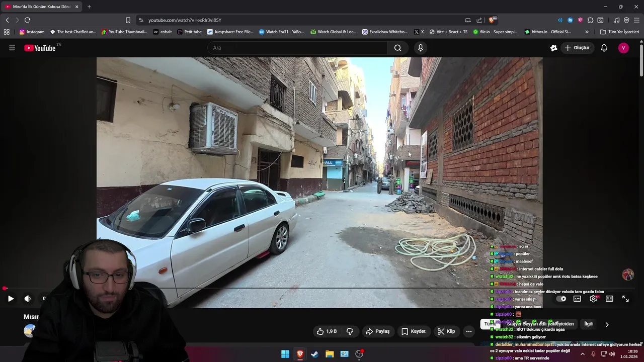This screenshot has width=644, height=362.
Task: Open the Vite + React + TS bookmark
Action: (448, 32)
